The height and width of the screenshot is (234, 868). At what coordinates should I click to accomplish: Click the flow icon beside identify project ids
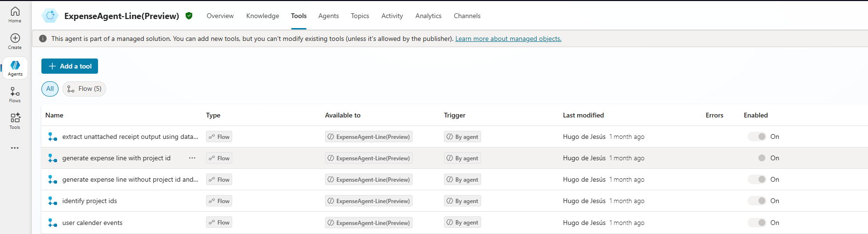click(x=52, y=201)
